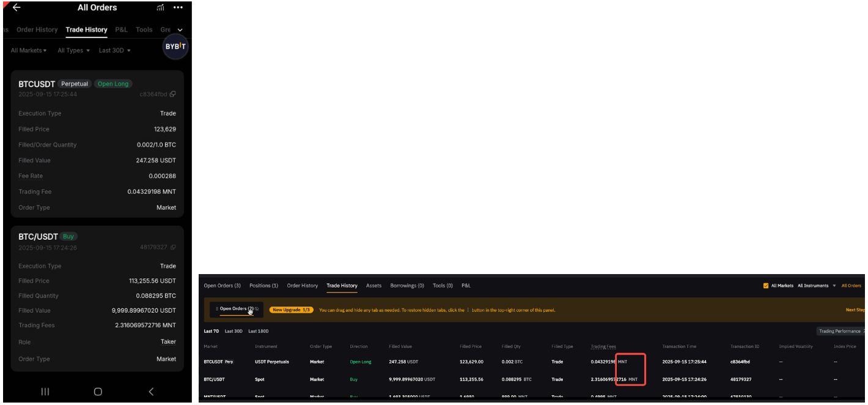Switch to the Positions (1) tab

pos(263,286)
